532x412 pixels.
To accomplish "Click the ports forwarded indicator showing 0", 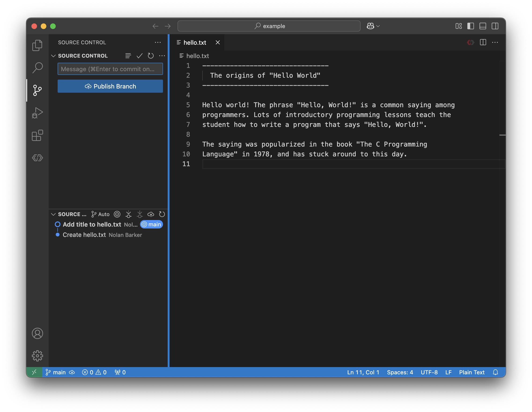I will pos(120,372).
